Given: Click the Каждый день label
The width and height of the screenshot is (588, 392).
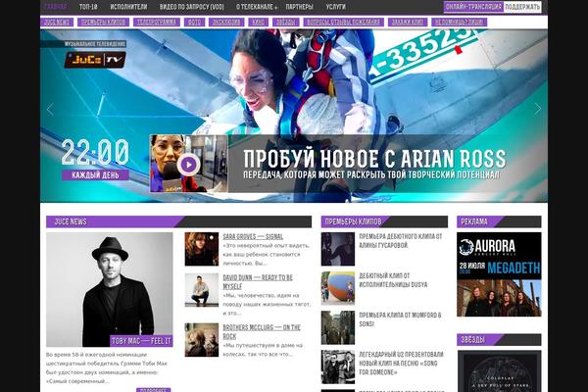Looking at the screenshot, I should point(95,175).
